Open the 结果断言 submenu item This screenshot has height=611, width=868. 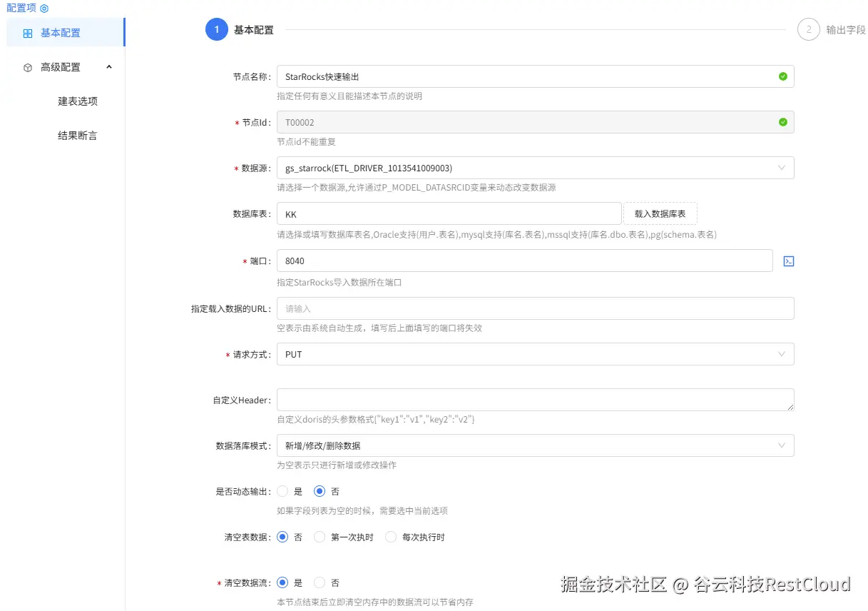[x=78, y=136]
